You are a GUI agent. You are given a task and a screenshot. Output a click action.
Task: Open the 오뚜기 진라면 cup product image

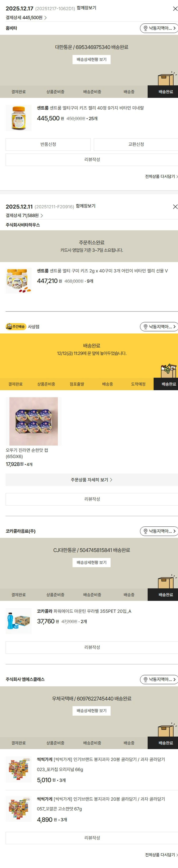33,421
